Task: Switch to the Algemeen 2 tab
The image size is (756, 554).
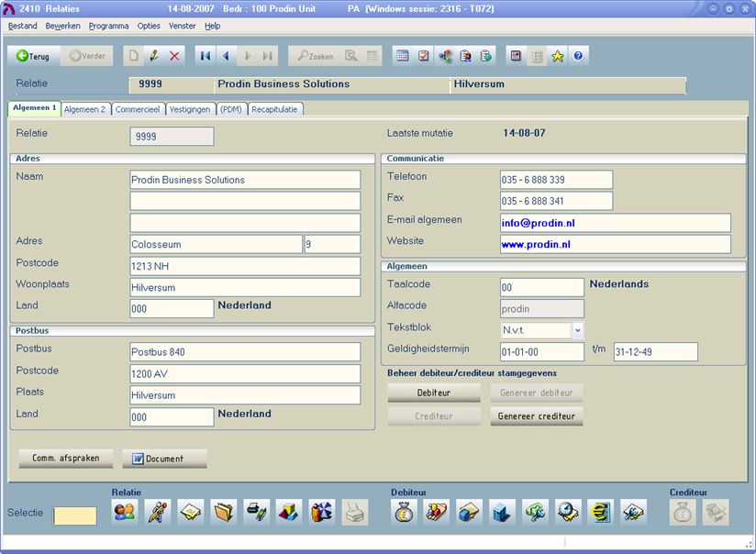Action: pyautogui.click(x=84, y=109)
